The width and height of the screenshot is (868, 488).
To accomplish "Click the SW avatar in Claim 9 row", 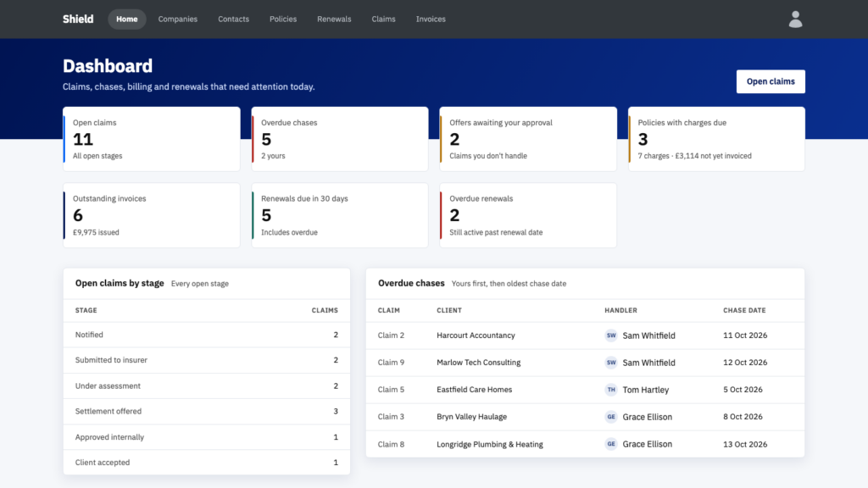I will click(611, 363).
